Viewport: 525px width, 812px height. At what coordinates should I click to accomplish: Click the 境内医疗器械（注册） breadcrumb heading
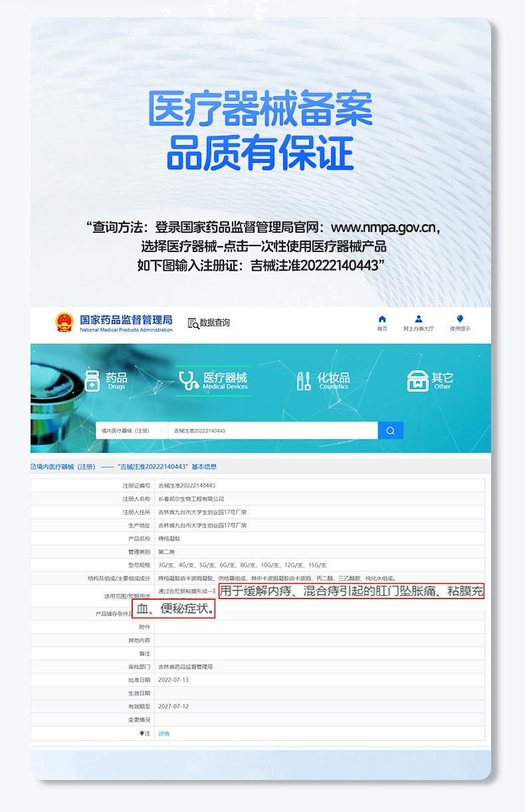64,467
